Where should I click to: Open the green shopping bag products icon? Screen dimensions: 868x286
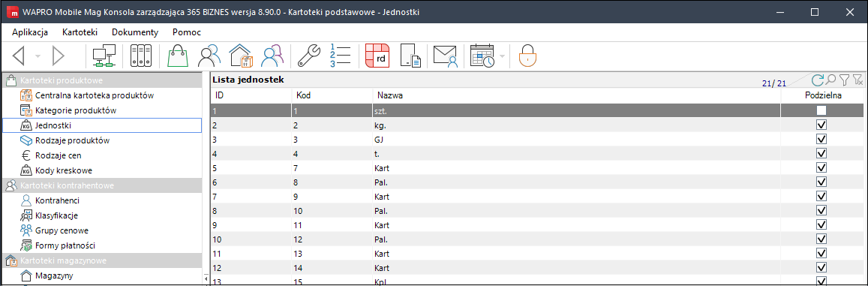coord(179,56)
